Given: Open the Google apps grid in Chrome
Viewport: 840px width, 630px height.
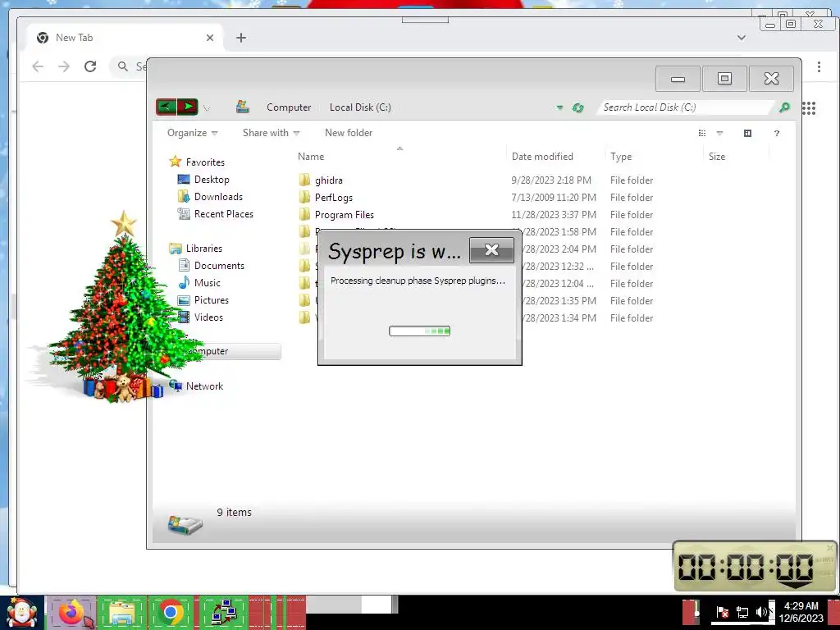Looking at the screenshot, I should click(x=808, y=107).
